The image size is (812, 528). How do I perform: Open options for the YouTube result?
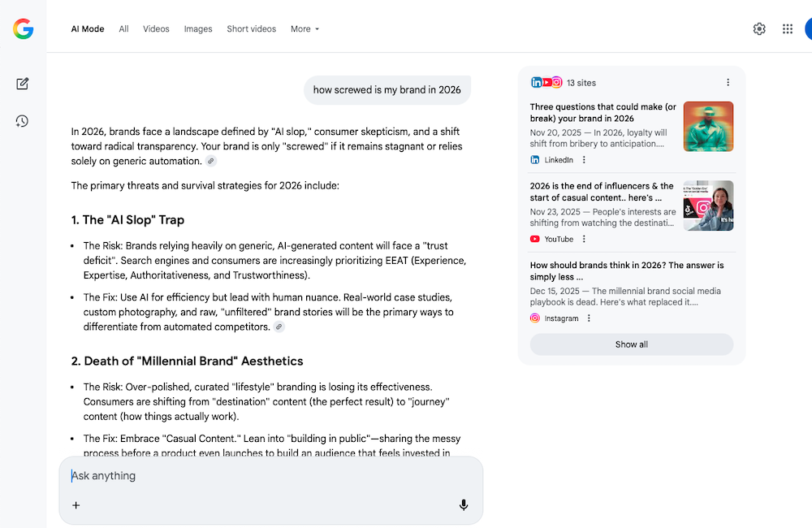tap(584, 240)
